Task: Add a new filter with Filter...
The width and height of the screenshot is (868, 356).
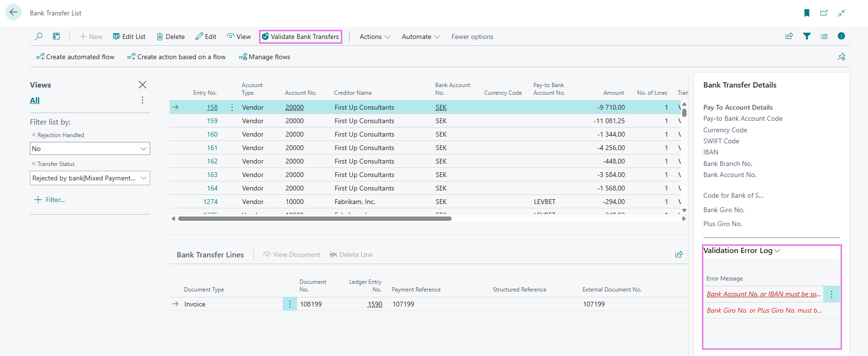Action: coord(49,200)
